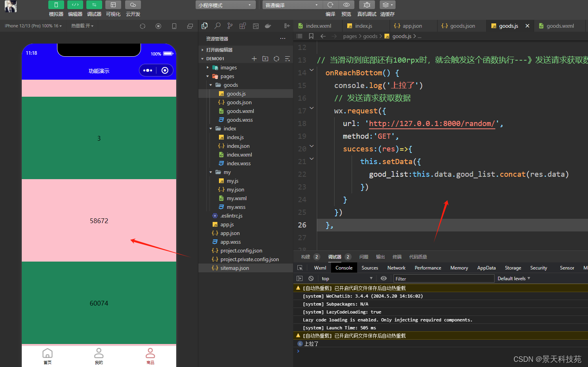
Task: Clear console with the block icon
Action: (x=311, y=279)
